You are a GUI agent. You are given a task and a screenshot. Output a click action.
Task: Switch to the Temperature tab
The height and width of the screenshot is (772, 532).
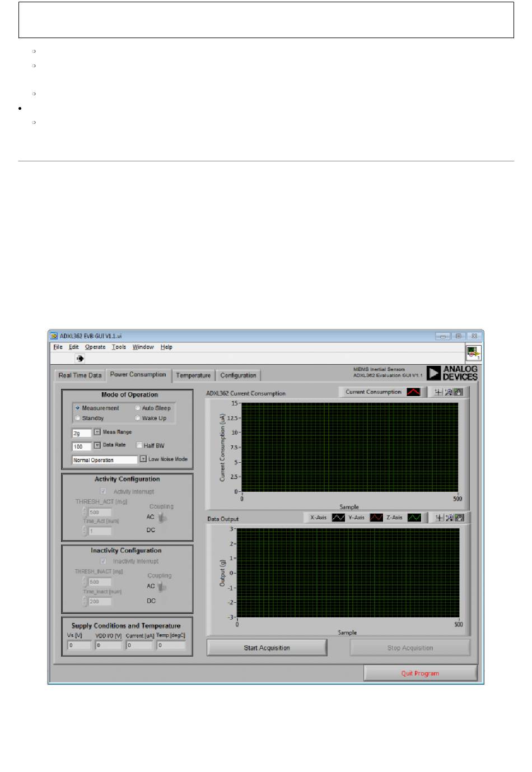click(193, 375)
